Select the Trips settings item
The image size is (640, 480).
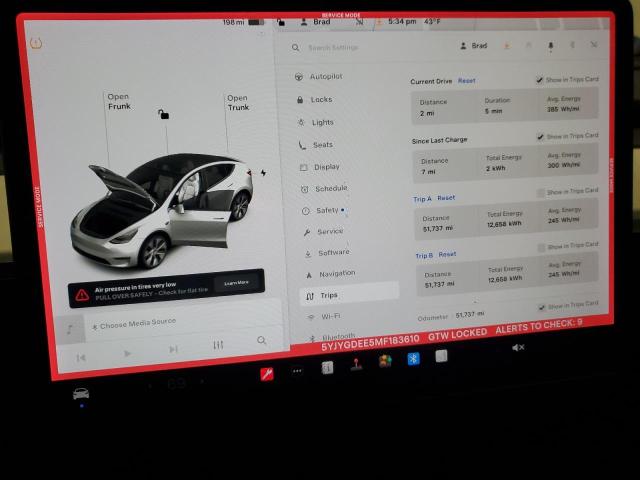(x=349, y=294)
